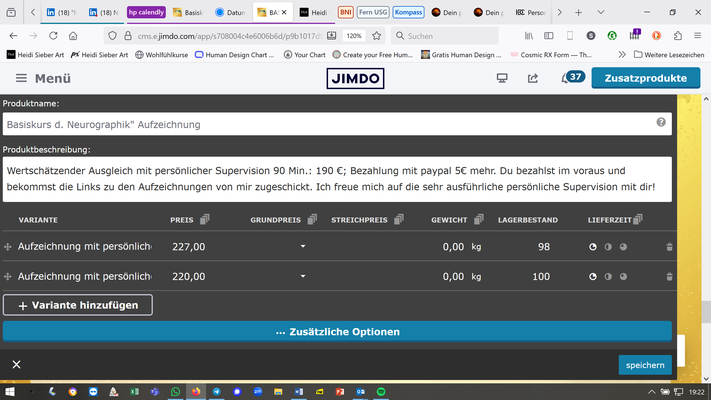Viewport: 711px width, 400px height.
Task: Delete the 220,00 variant with trash icon
Action: coord(669,276)
